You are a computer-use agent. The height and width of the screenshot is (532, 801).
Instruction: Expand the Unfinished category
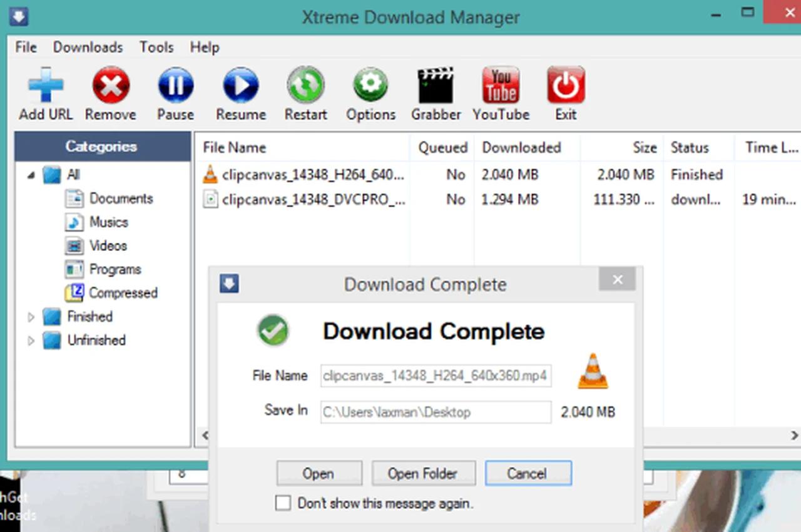pos(31,340)
